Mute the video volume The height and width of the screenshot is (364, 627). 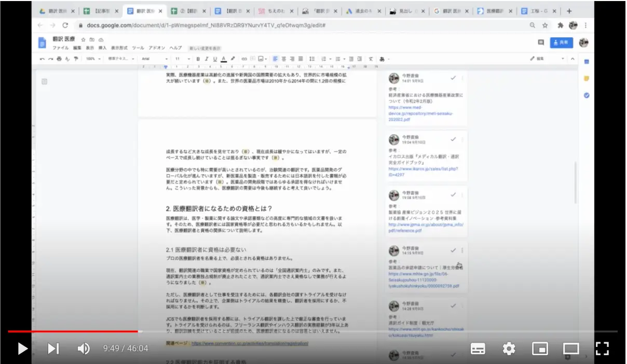(x=83, y=348)
